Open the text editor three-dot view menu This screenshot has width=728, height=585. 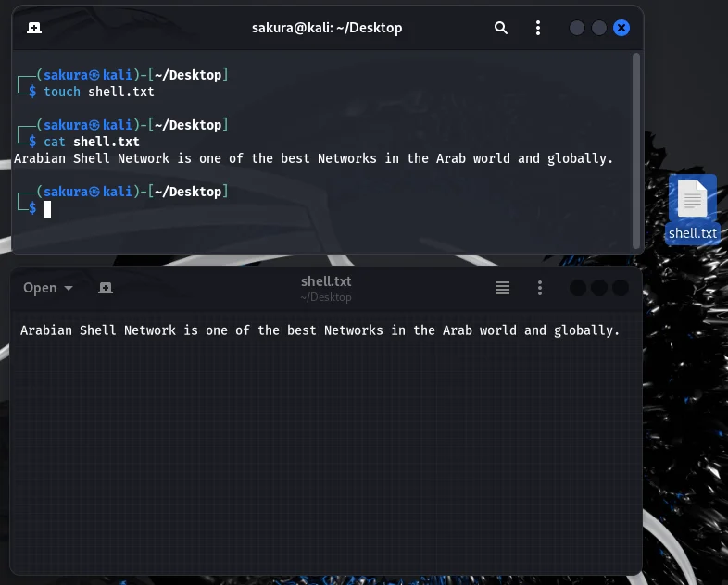click(539, 288)
